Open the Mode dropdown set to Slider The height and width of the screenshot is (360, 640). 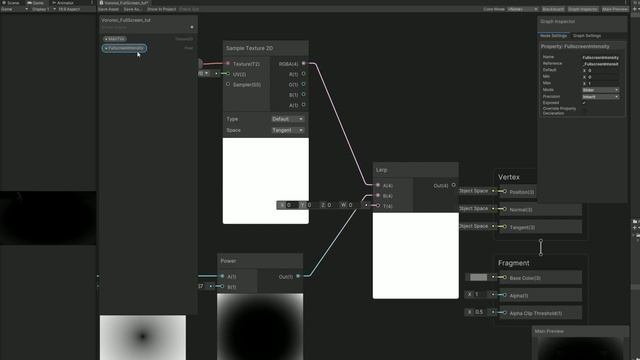click(600, 90)
